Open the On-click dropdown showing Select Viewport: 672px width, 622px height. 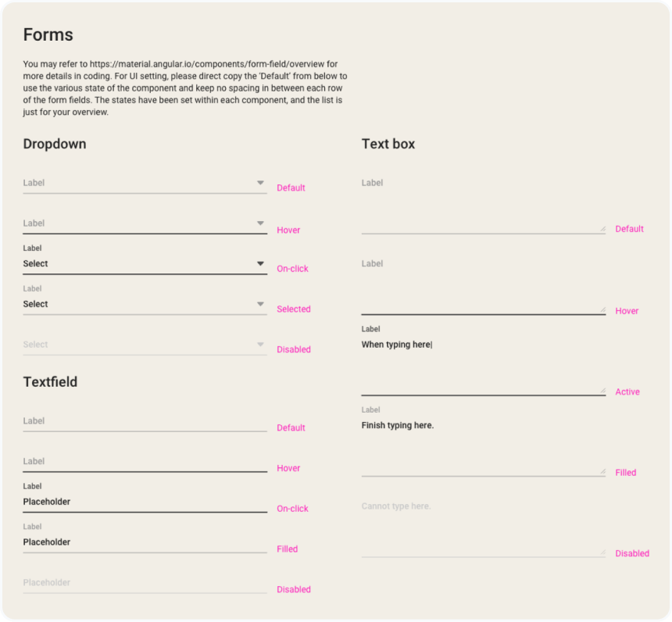[x=141, y=264]
